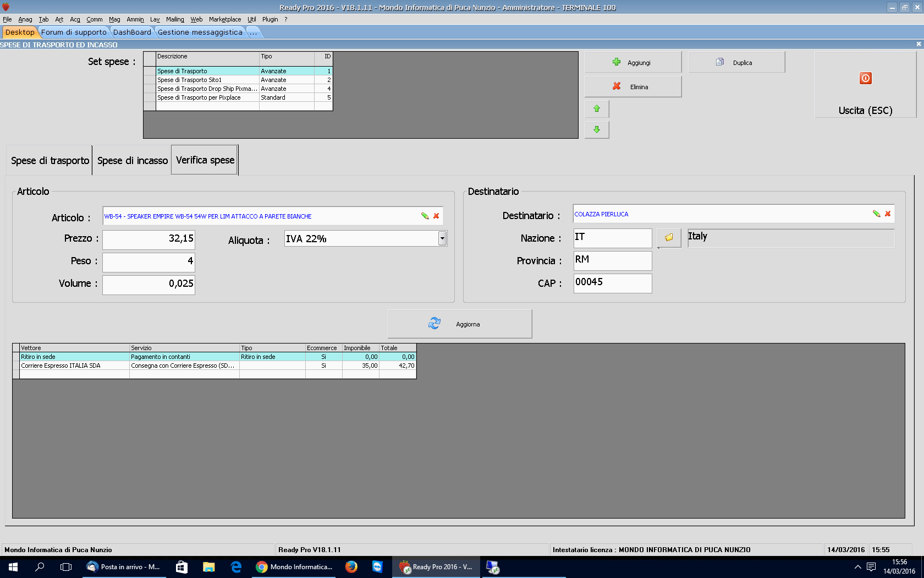Launch Microsoft Edge from the taskbar
Image resolution: width=924 pixels, height=578 pixels.
coord(236,566)
